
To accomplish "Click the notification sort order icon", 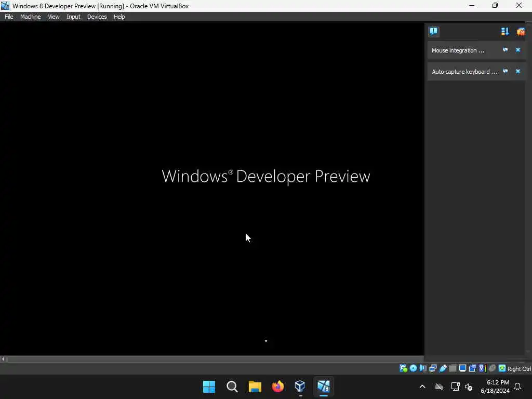I will pyautogui.click(x=505, y=32).
